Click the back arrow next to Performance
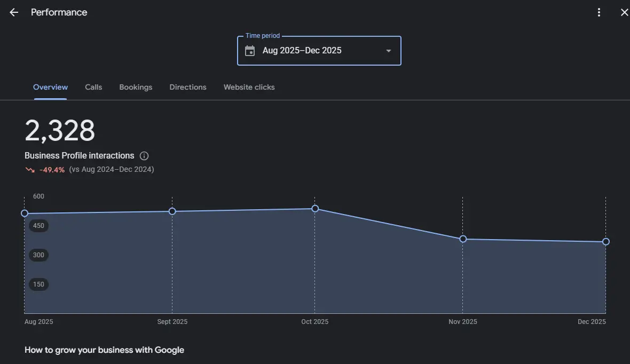This screenshot has width=630, height=364. 14,12
